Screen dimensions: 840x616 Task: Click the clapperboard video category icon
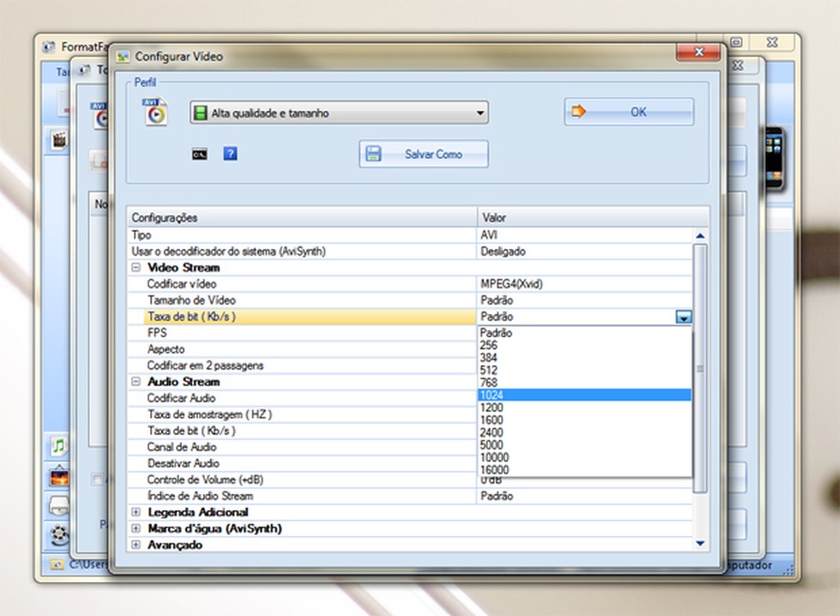click(59, 141)
